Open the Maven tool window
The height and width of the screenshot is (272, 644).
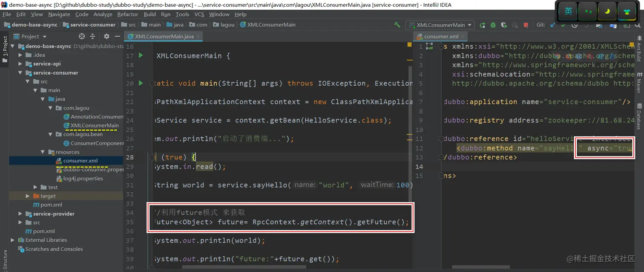pyautogui.click(x=639, y=83)
